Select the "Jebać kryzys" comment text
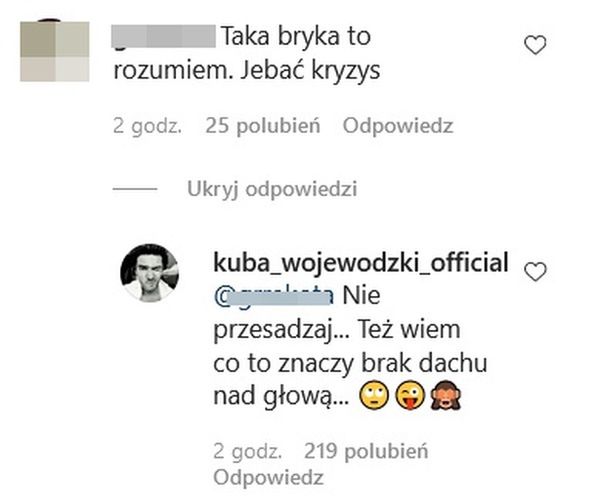Image resolution: width=600 pixels, height=503 pixels. (310, 70)
